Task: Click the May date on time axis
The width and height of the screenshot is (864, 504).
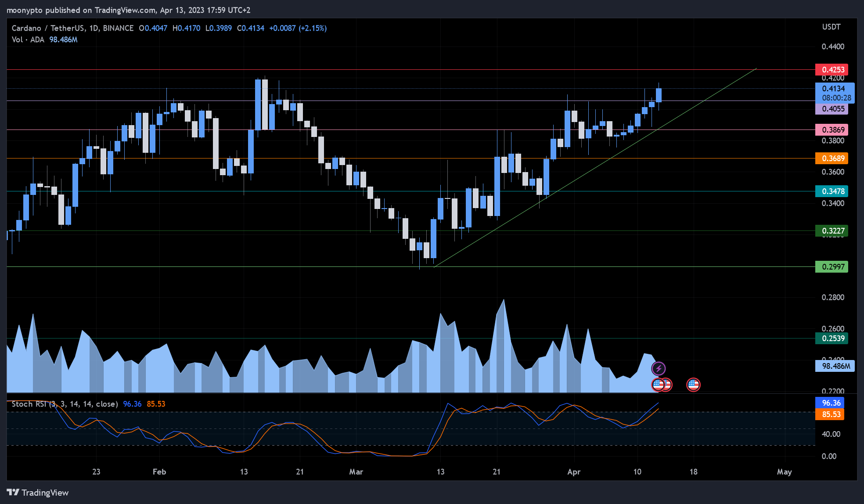Action: 785,472
